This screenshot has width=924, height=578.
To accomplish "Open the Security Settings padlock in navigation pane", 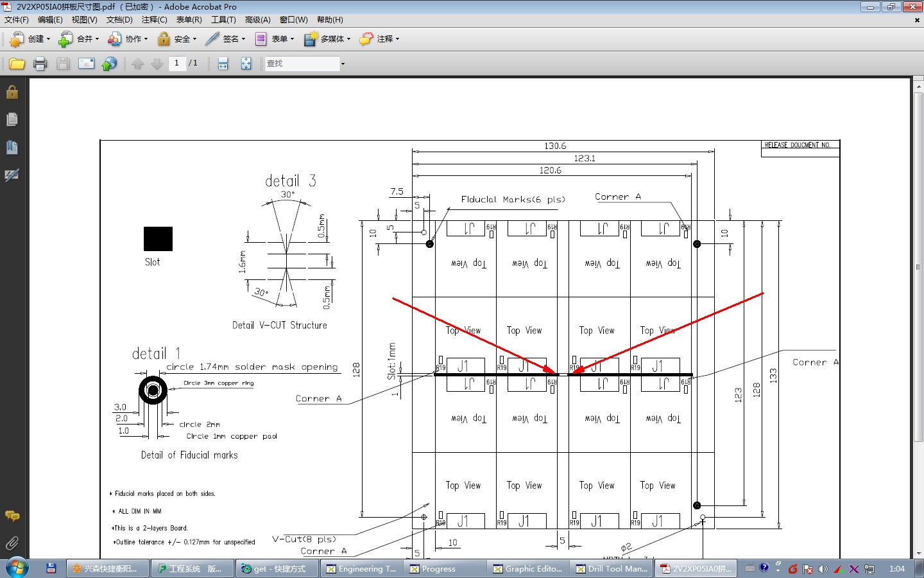I will coord(12,92).
